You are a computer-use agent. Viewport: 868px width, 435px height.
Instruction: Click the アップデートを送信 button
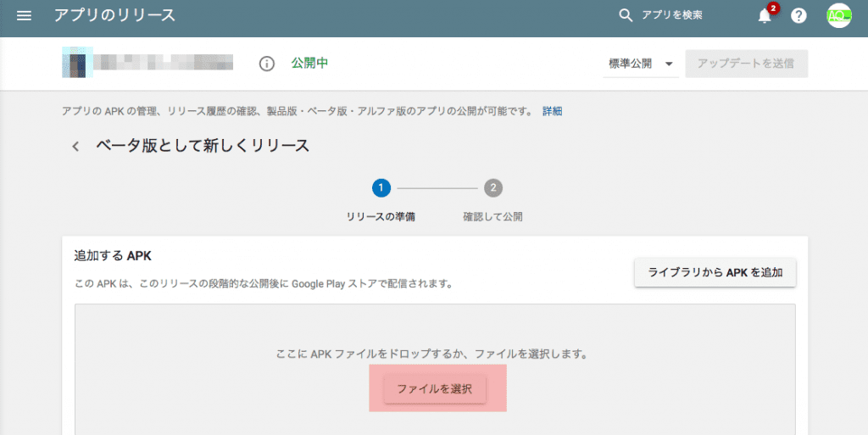(746, 64)
